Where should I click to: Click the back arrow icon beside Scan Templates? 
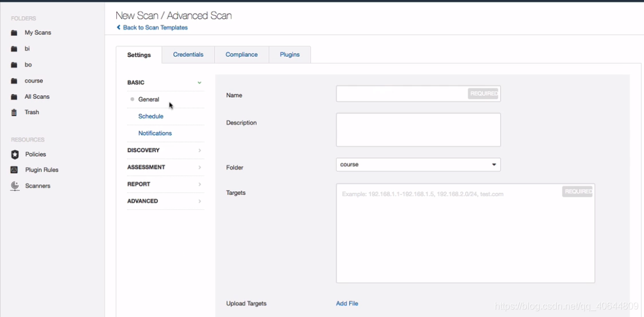(119, 28)
